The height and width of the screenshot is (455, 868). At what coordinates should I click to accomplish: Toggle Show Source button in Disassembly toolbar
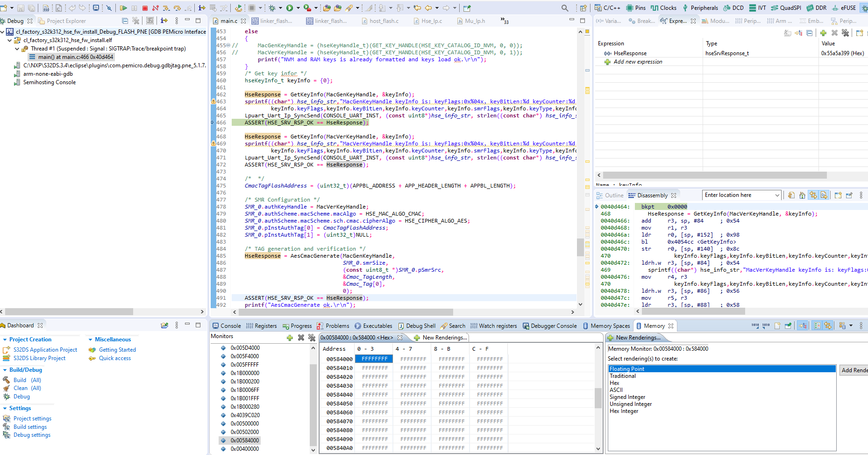coord(824,195)
